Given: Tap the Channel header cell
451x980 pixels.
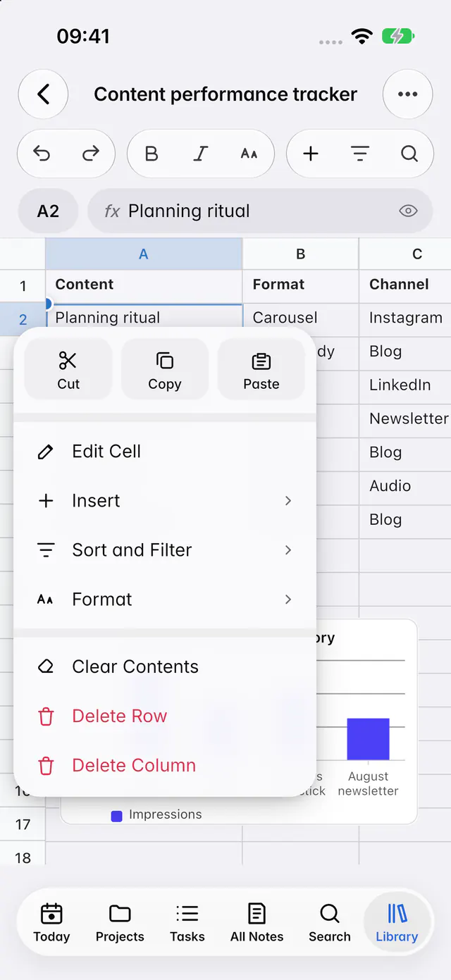Looking at the screenshot, I should pyautogui.click(x=405, y=285).
